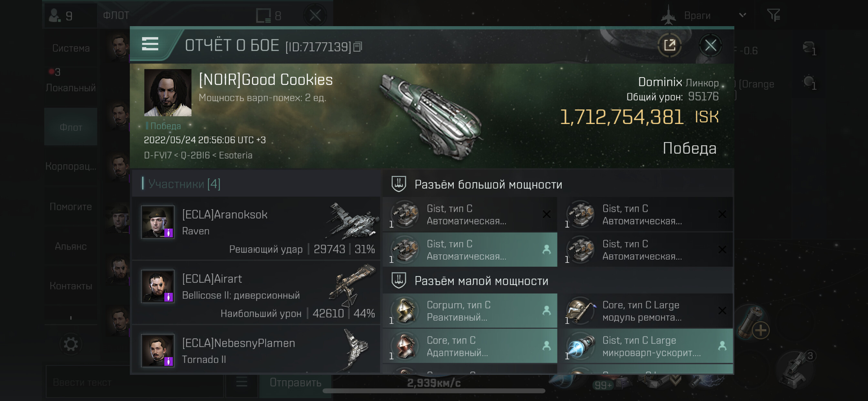The height and width of the screenshot is (401, 868).
Task: Open chat settings gear
Action: coord(71,344)
